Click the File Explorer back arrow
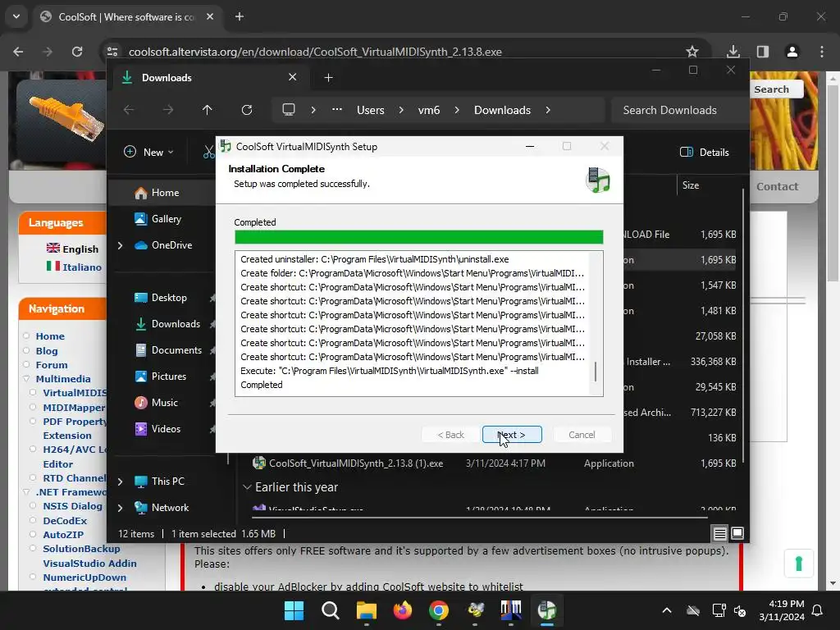This screenshot has width=840, height=630. point(129,110)
